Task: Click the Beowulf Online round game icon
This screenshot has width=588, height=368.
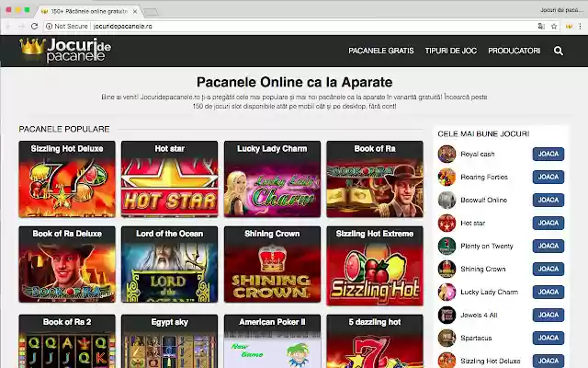Action: pos(447,200)
